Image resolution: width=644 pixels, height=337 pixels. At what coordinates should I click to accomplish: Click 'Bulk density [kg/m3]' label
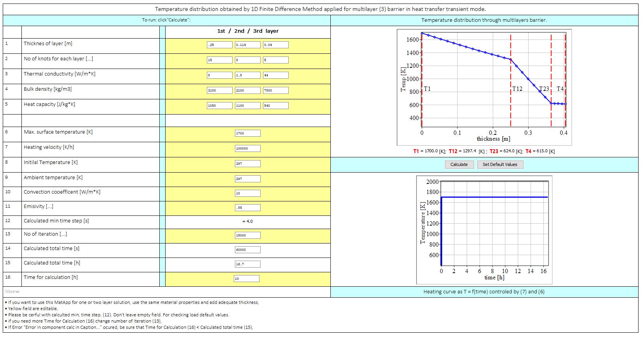tap(48, 89)
